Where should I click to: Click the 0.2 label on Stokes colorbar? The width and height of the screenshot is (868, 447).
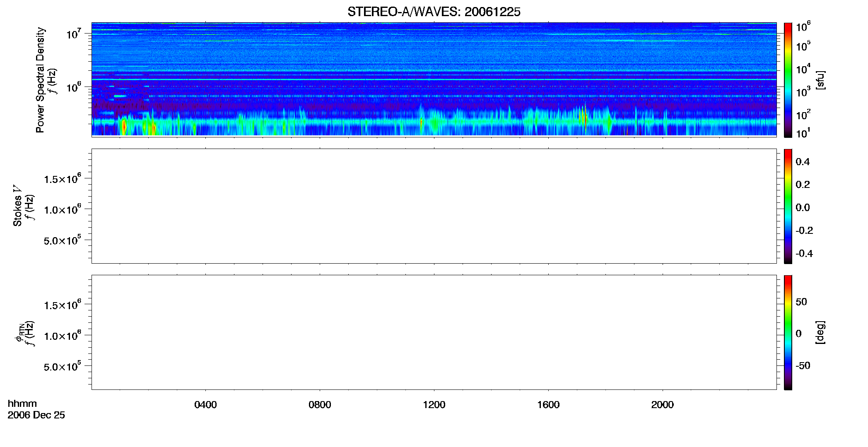pos(803,185)
